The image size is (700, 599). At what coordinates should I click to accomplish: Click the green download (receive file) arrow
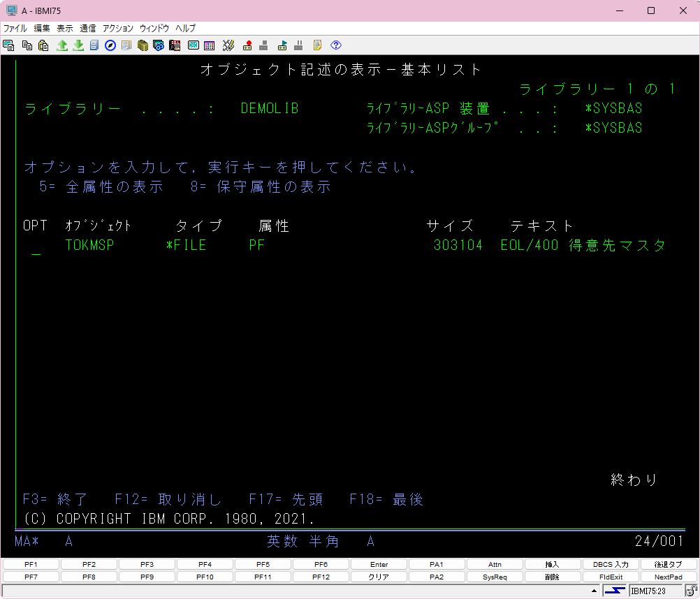[x=78, y=45]
